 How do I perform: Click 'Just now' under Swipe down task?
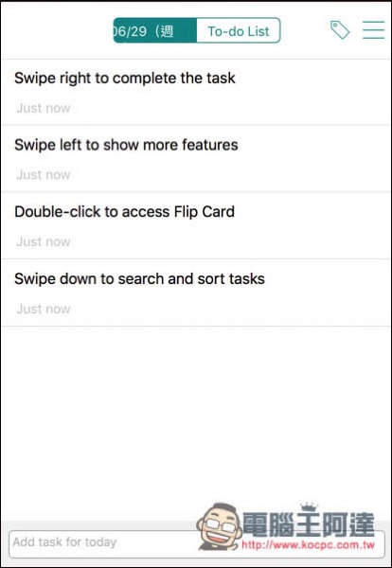(44, 309)
